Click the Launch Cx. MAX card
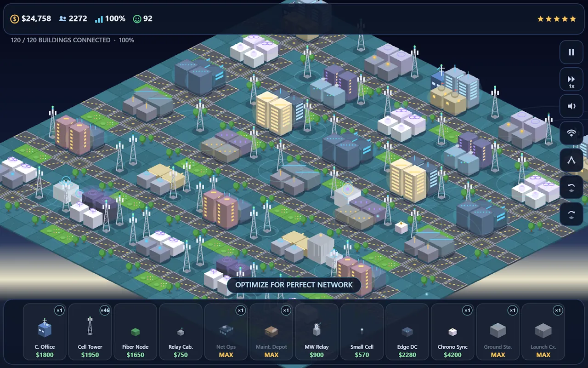The height and width of the screenshot is (368, 588). (543, 332)
